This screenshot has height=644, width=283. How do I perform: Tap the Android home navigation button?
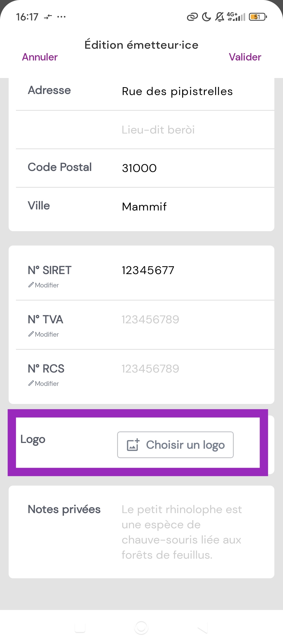(141, 628)
